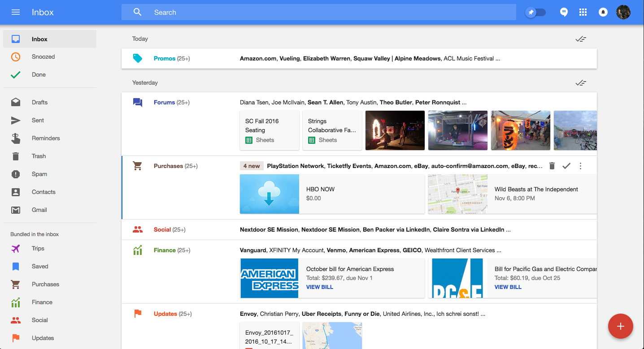
Task: Go to Sent mail
Action: 50,120
